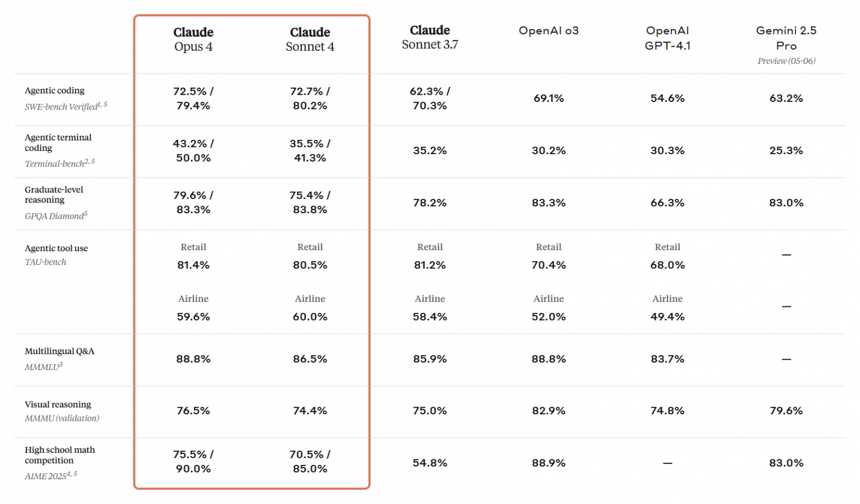
Task: Click the Preview (05-06) label under Gemini
Action: (x=786, y=61)
